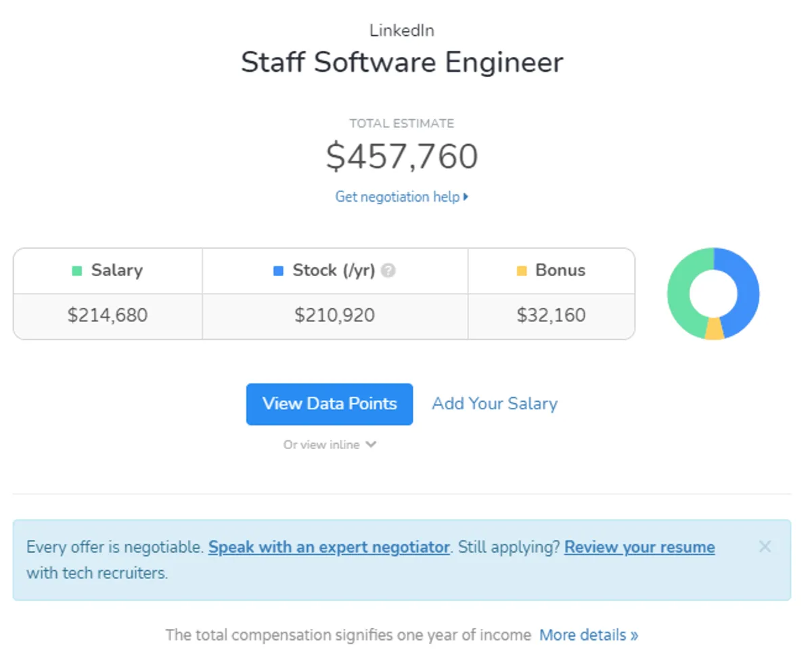Screen dimensions: 812x667
Task: Click the 'More details »' link
Action: 589,635
